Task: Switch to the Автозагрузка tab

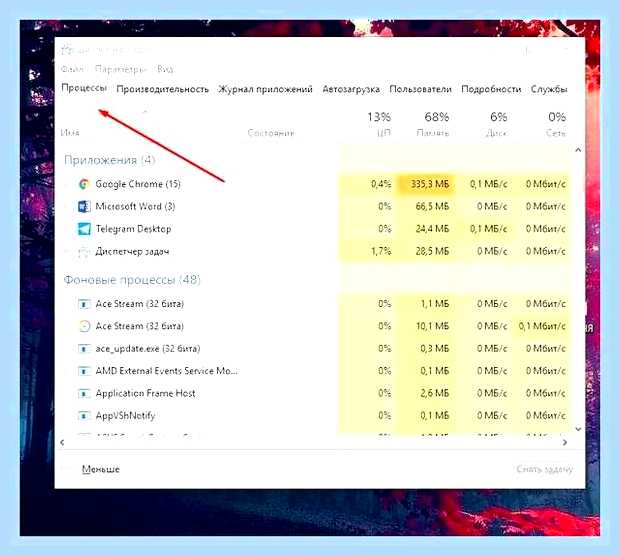Action: (x=351, y=89)
